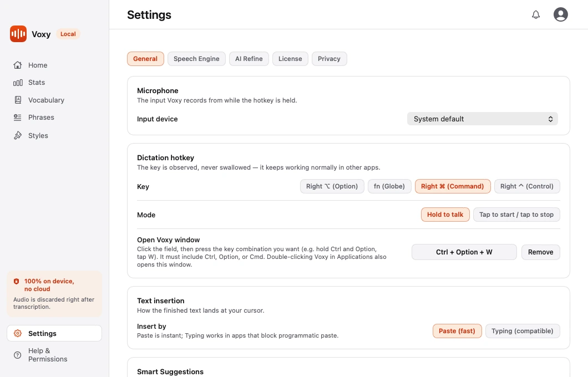588x377 pixels.
Task: Click the Ctrl + Option + W shortcut field
Action: click(464, 252)
